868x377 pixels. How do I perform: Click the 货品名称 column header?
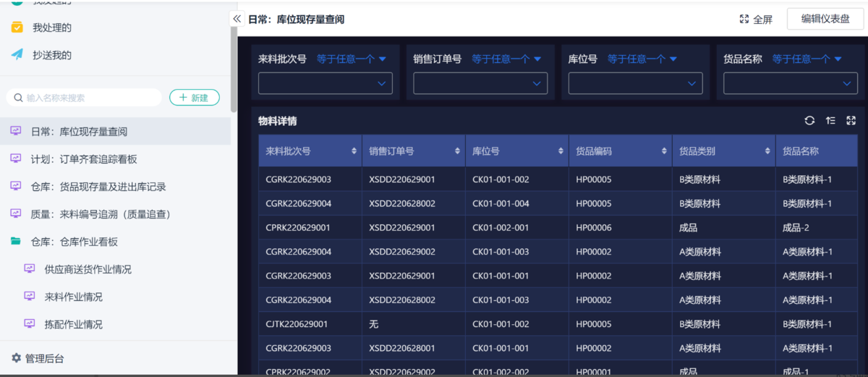[x=817, y=151]
